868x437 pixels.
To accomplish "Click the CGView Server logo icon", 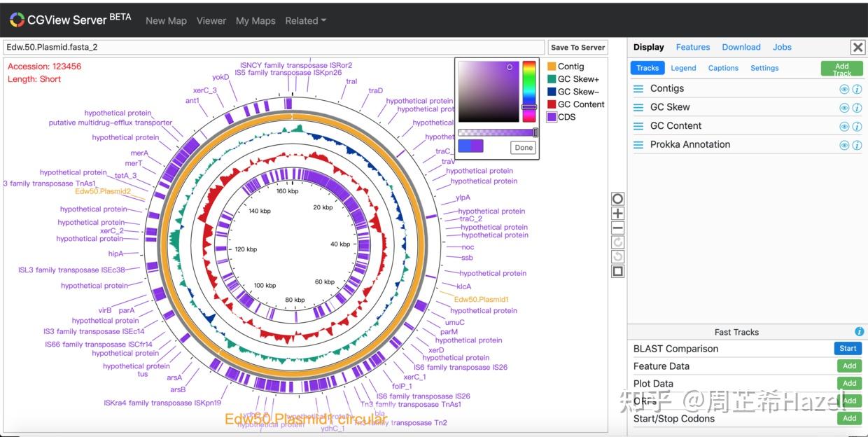I will point(17,20).
